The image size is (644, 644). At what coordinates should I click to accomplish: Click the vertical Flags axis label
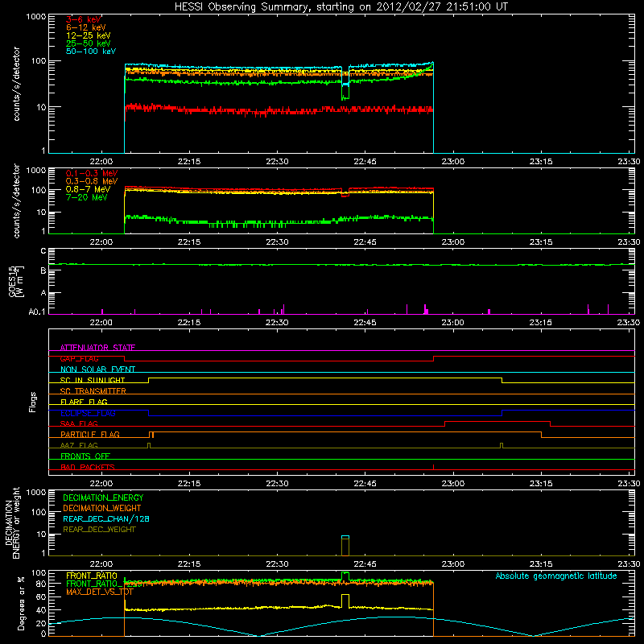pos(32,402)
